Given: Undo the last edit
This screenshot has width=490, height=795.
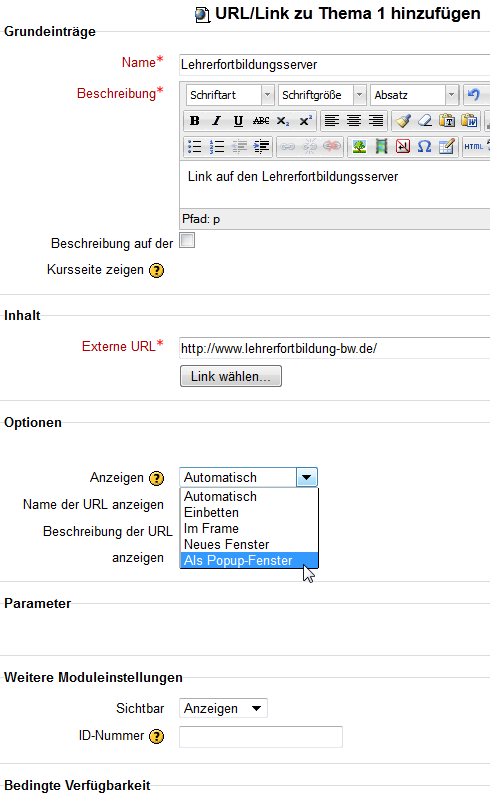Looking at the screenshot, I should (474, 95).
